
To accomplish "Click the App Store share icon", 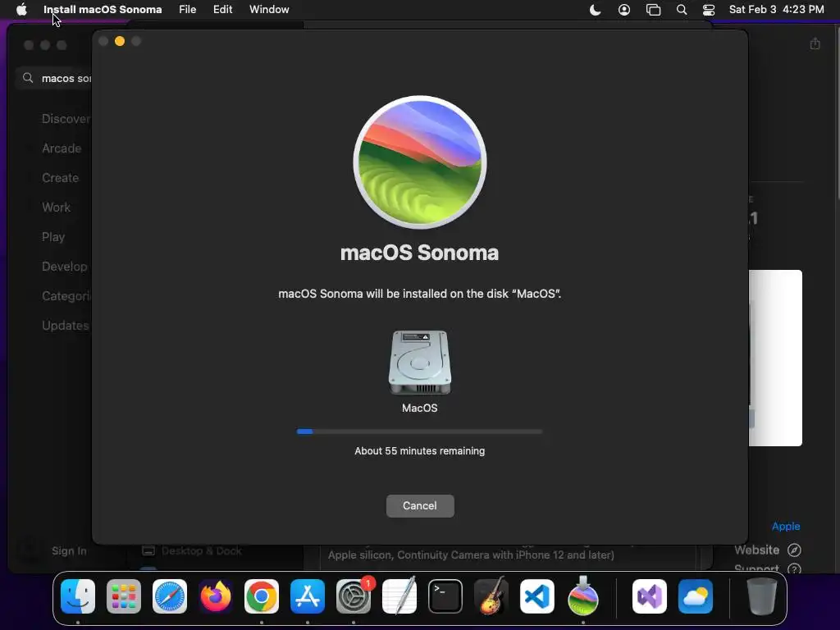I will coord(815,43).
